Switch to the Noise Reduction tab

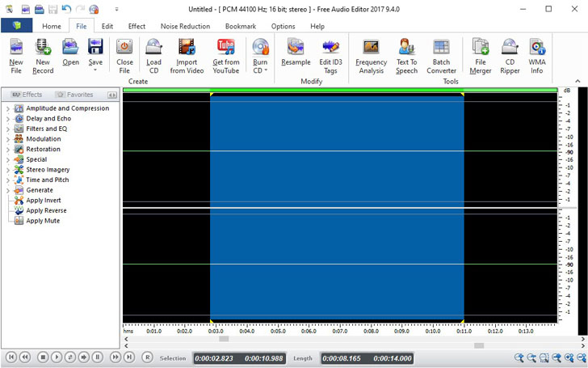point(185,26)
